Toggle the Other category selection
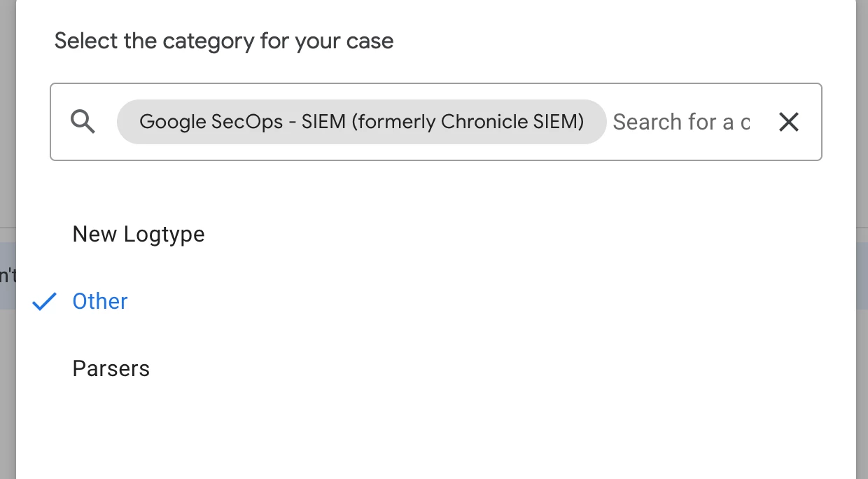This screenshot has width=868, height=479. coord(100,301)
